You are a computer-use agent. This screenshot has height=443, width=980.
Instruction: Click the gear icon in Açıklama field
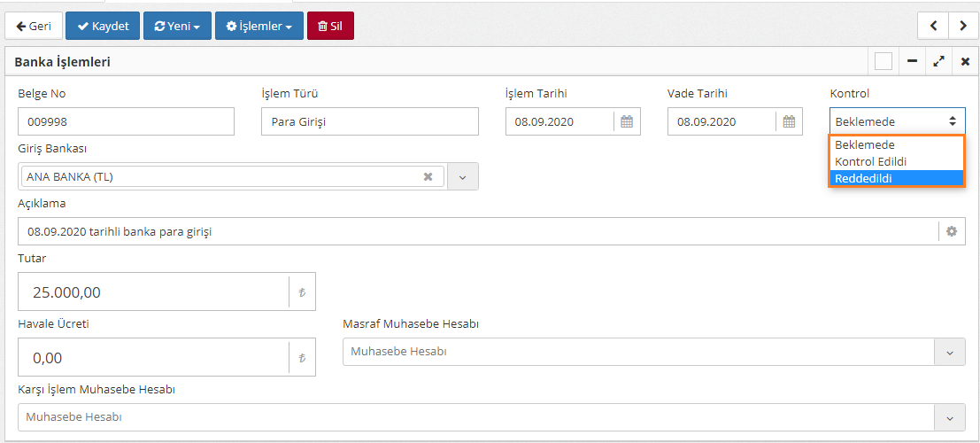(952, 231)
